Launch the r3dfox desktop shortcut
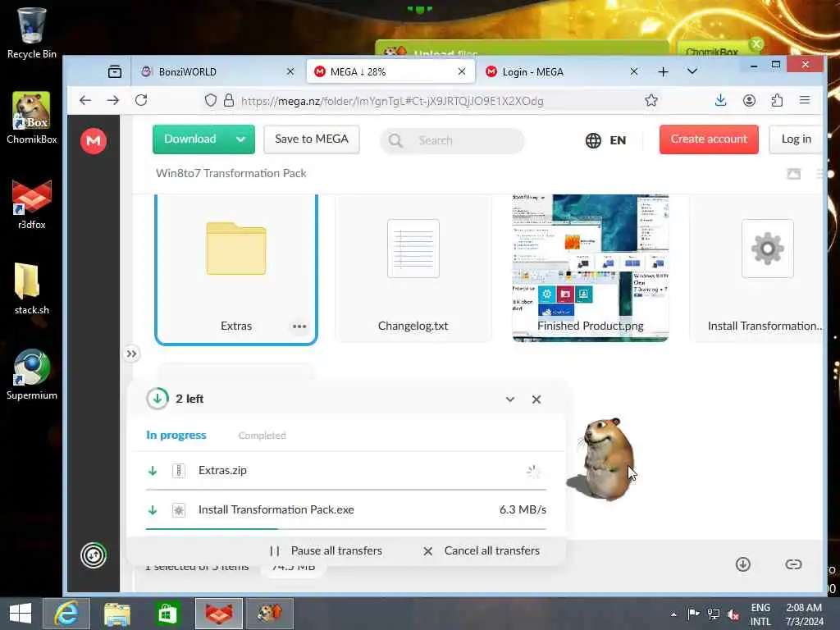 [31, 204]
